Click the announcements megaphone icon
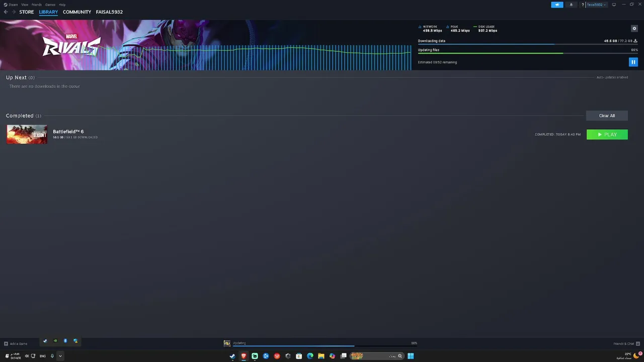The width and height of the screenshot is (644, 362). pos(557,5)
